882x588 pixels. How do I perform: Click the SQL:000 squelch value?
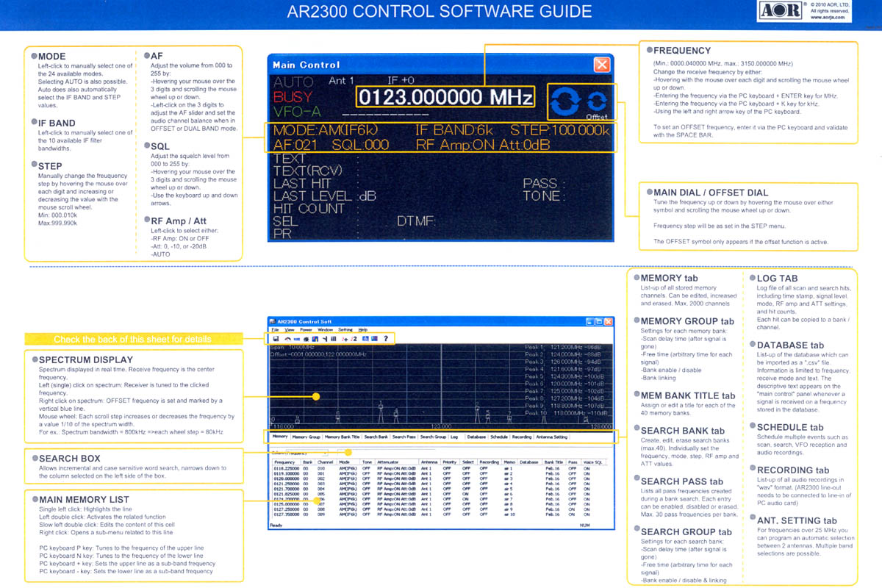360,145
